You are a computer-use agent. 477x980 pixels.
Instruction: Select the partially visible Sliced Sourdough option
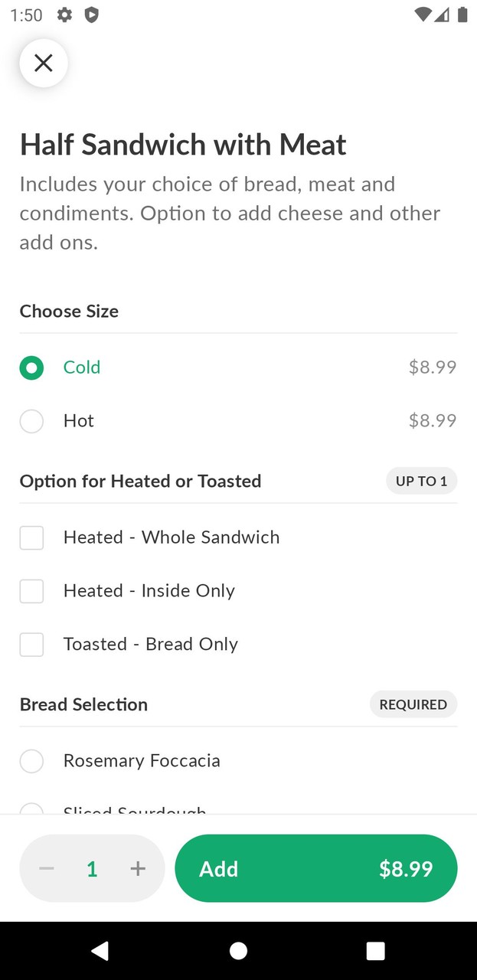pos(31,808)
